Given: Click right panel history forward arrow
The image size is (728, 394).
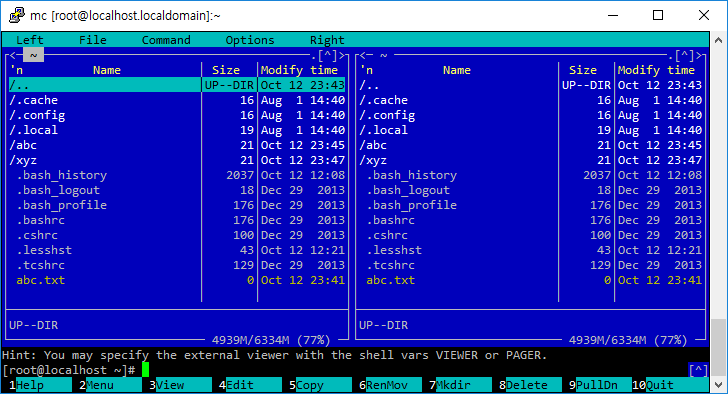Looking at the screenshot, I should [x=700, y=56].
